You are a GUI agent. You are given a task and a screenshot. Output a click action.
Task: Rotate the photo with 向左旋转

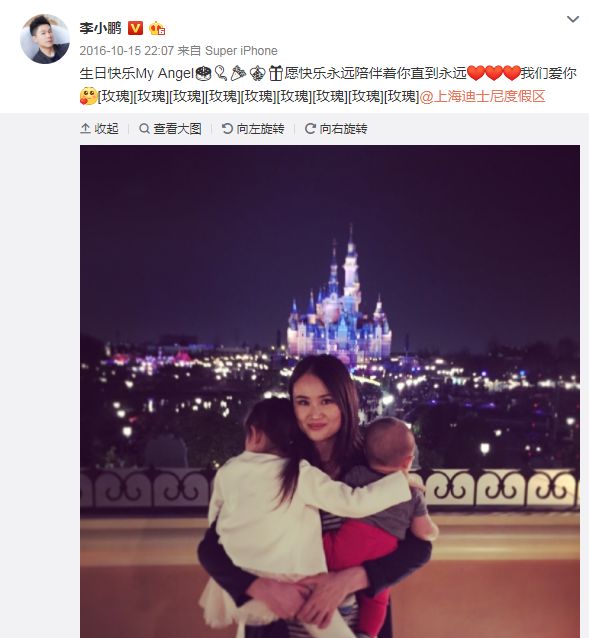(x=260, y=129)
